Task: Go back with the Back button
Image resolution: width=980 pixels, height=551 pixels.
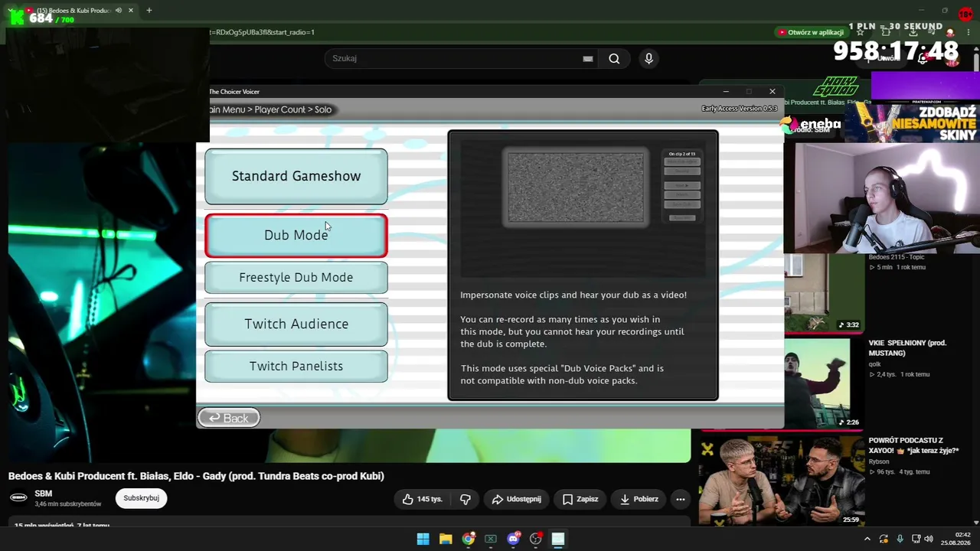Action: point(229,418)
